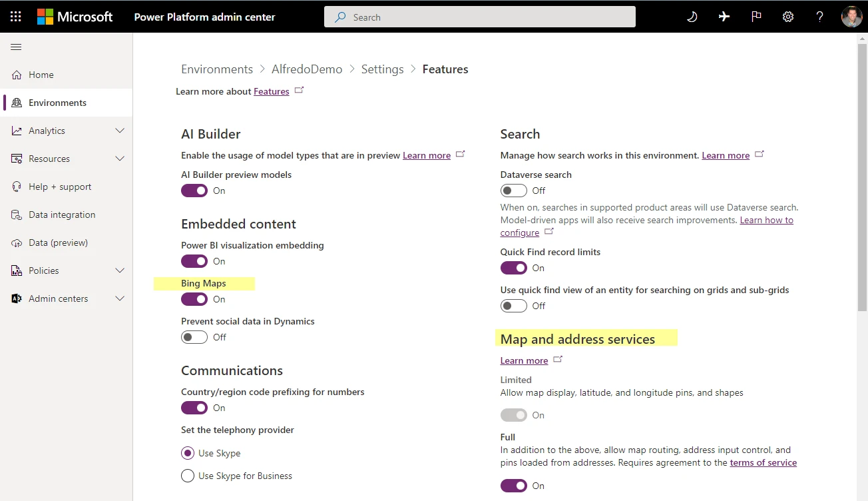Turn off AI Builder preview models
Screen dimensions: 868x501
tap(194, 191)
